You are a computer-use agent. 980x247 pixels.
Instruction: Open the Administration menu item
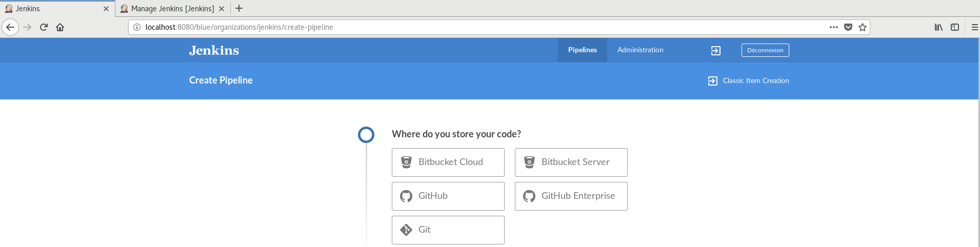[640, 50]
